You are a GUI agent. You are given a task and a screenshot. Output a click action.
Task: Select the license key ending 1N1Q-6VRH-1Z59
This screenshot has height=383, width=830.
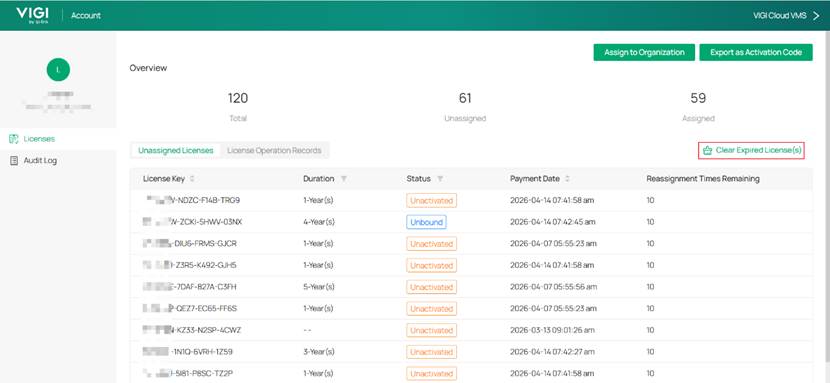tap(188, 352)
